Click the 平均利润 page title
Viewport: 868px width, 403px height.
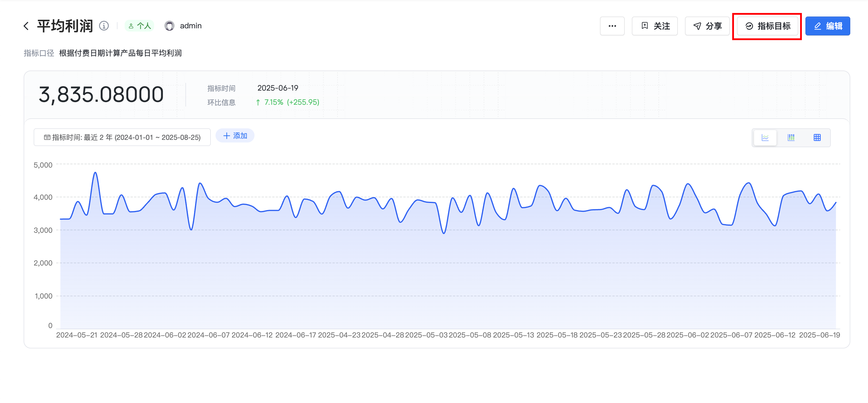tap(65, 26)
